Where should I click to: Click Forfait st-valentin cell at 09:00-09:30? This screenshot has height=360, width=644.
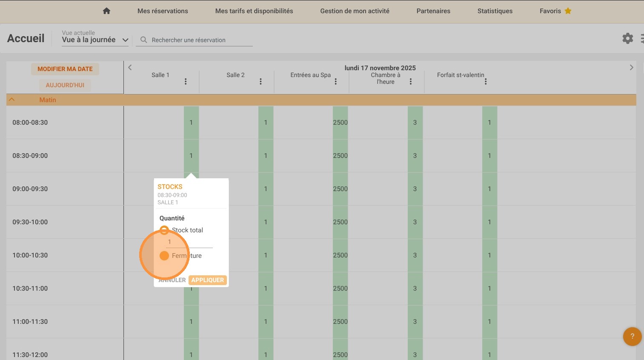coord(489,189)
